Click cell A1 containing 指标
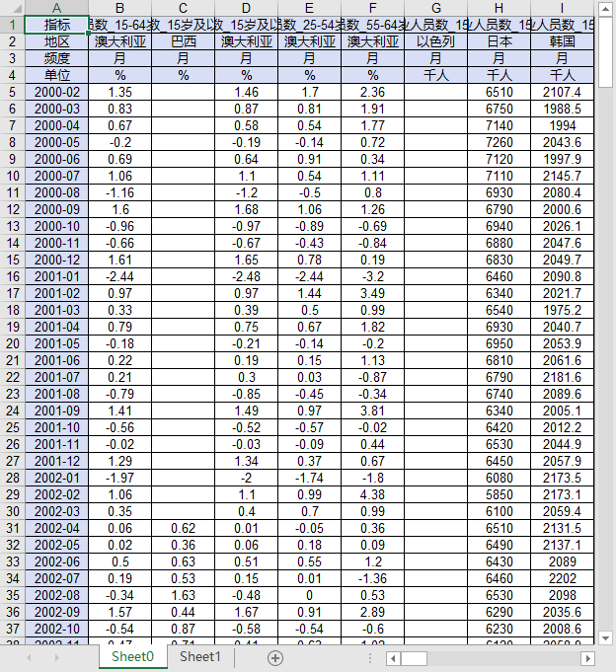Image resolution: width=616 pixels, height=672 pixels. 56,25
